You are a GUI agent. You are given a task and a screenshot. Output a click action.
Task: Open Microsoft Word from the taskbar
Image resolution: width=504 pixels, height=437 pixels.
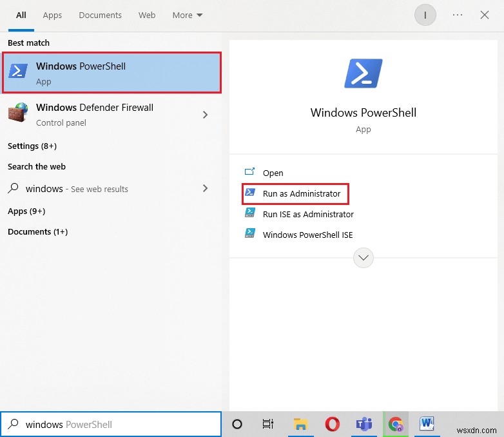pyautogui.click(x=427, y=423)
